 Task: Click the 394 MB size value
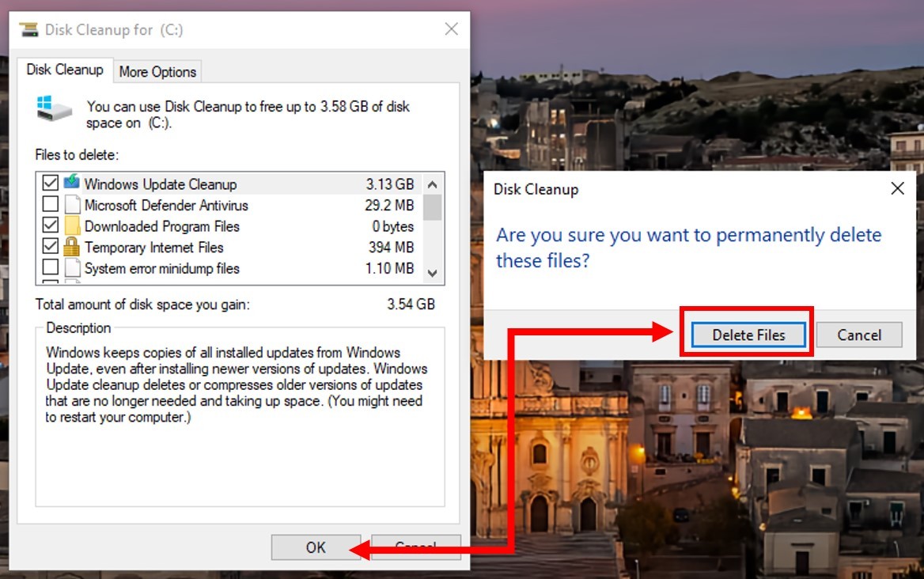(392, 248)
